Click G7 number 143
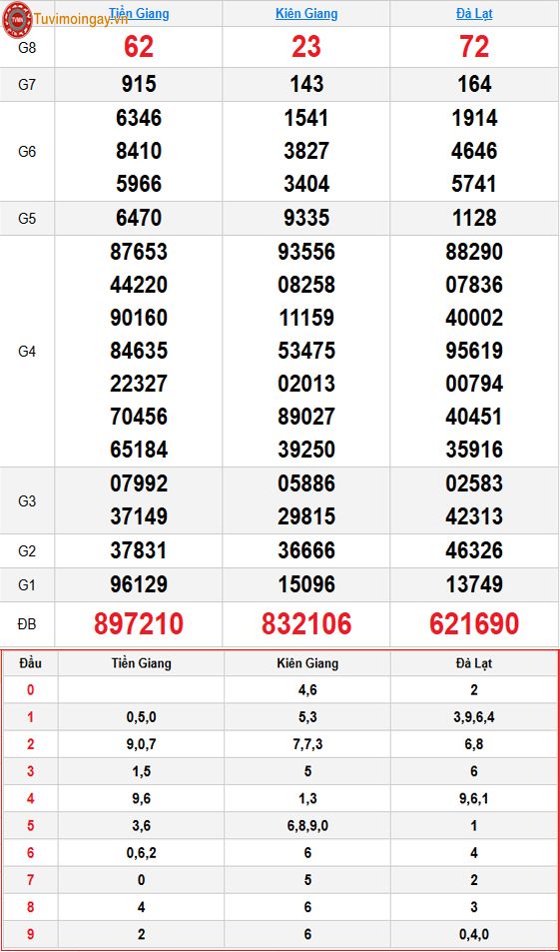Image resolution: width=560 pixels, height=952 pixels. pyautogui.click(x=306, y=84)
